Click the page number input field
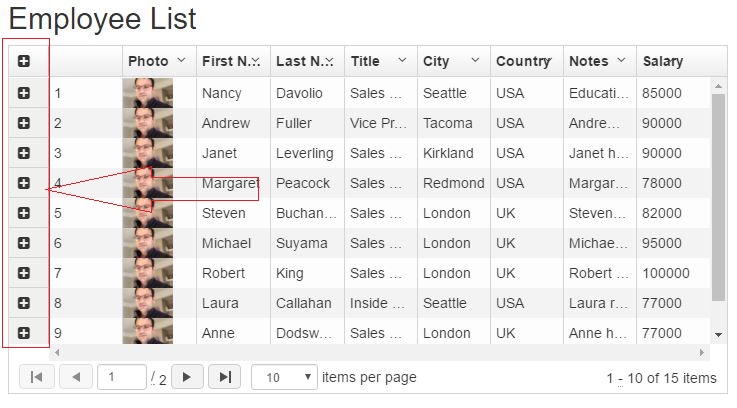The height and width of the screenshot is (408, 737). [121, 377]
